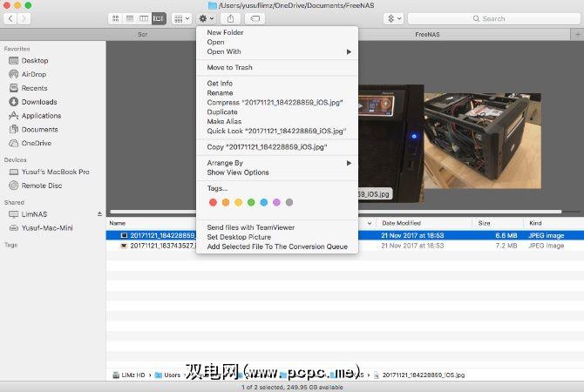The image size is (584, 392).
Task: Choose Copy 20171121_184228859_iOS.jpg
Action: tap(277, 147)
